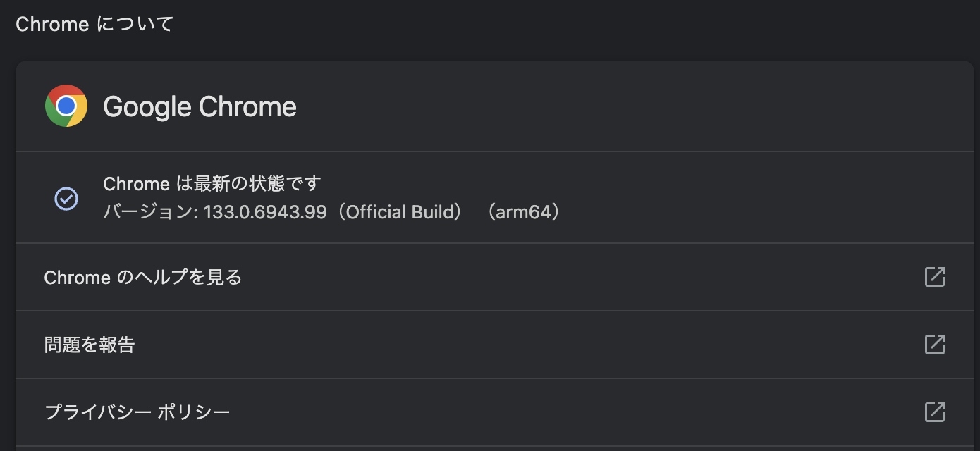The width and height of the screenshot is (980, 451).
Task: Click the Chrome は最新の状態です status message
Action: click(x=212, y=183)
